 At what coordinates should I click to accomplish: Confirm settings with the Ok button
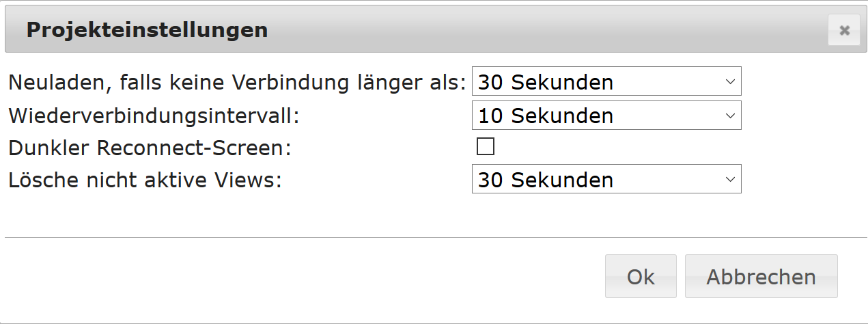pos(641,277)
